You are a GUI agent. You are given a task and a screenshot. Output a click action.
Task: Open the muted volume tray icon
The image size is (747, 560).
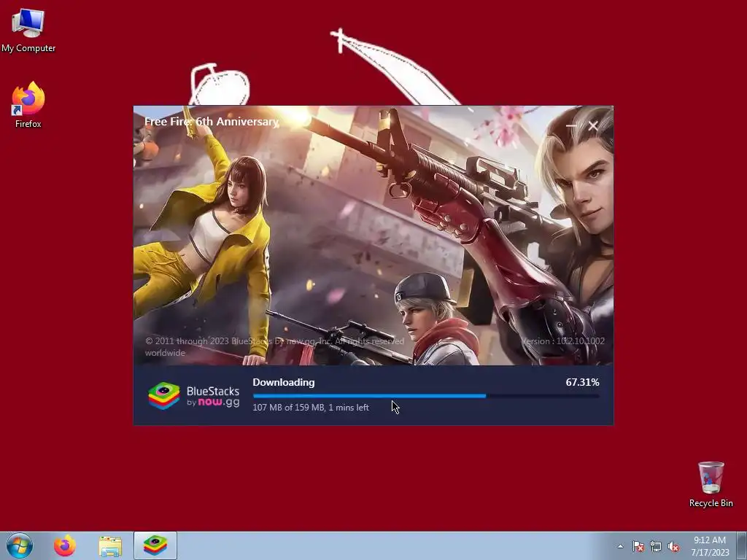click(673, 546)
